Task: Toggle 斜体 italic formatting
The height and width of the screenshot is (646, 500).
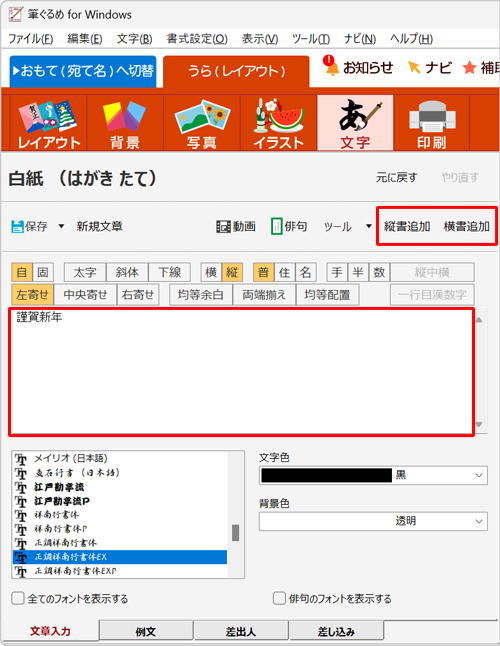Action: 127,272
